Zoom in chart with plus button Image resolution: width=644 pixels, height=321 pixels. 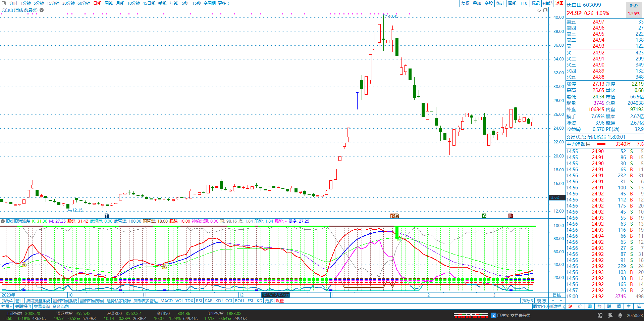[x=553, y=301]
